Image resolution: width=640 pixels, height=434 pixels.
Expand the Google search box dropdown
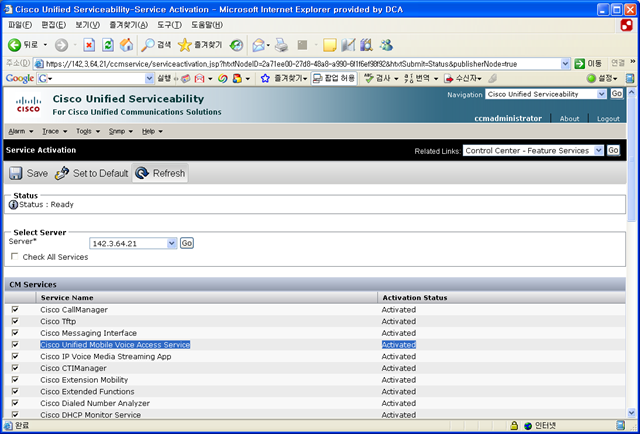click(149, 78)
